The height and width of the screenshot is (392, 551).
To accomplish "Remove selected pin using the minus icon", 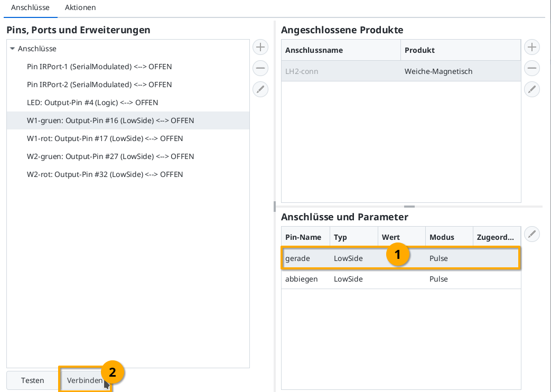I will click(x=260, y=68).
